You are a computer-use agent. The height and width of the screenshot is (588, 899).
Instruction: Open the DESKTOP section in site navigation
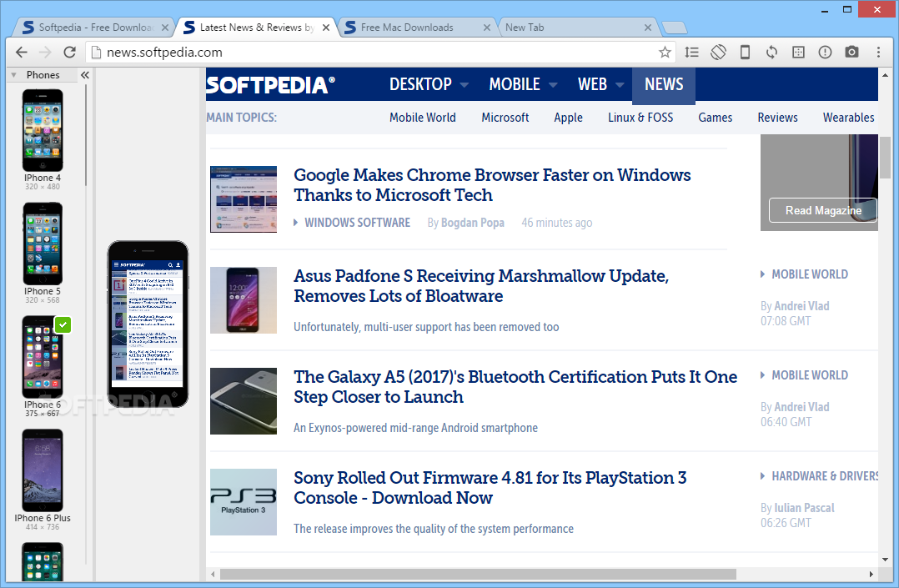[x=420, y=85]
